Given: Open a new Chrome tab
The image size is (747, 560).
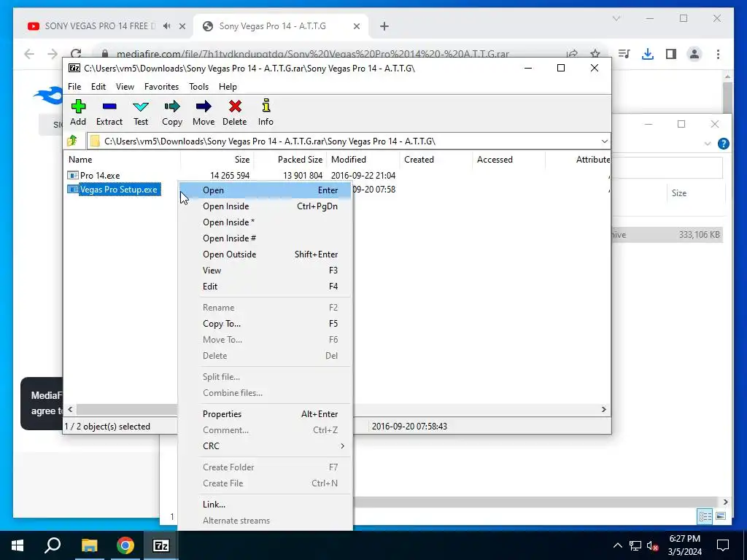Looking at the screenshot, I should click(384, 26).
